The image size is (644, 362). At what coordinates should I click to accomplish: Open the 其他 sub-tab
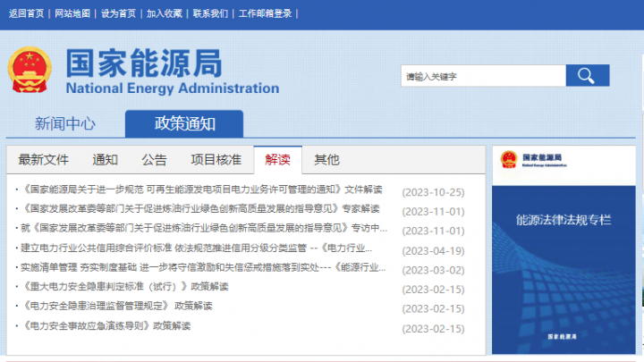[x=326, y=160]
